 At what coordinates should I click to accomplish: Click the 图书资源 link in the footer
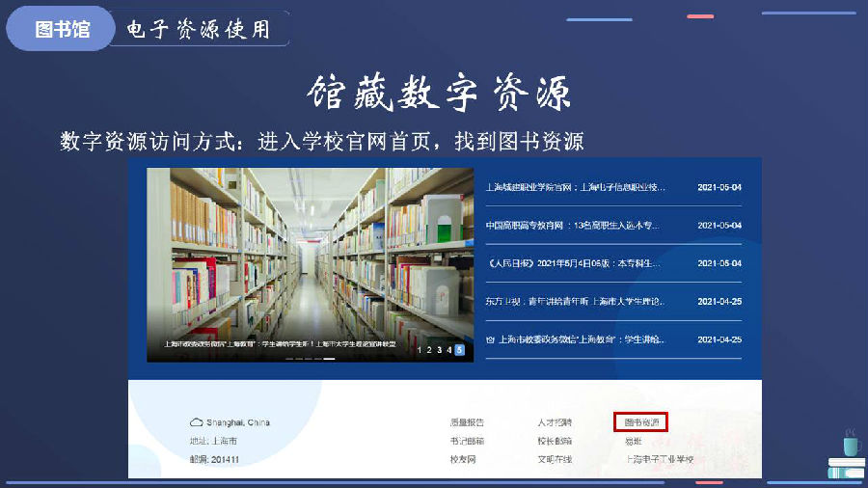(x=641, y=422)
